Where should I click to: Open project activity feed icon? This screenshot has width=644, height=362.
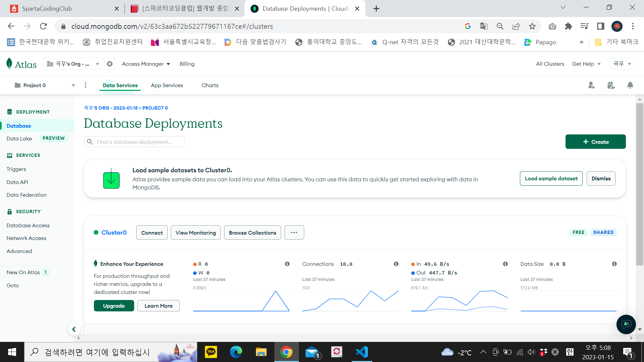pyautogui.click(x=611, y=85)
